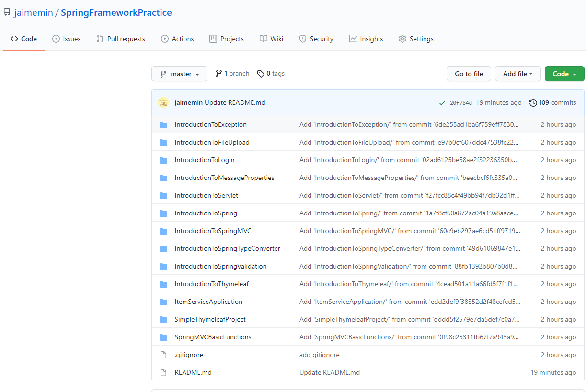Screen dimensions: 586x392
Task: Open the SimpleThymeleafProject folder
Action: (210, 320)
